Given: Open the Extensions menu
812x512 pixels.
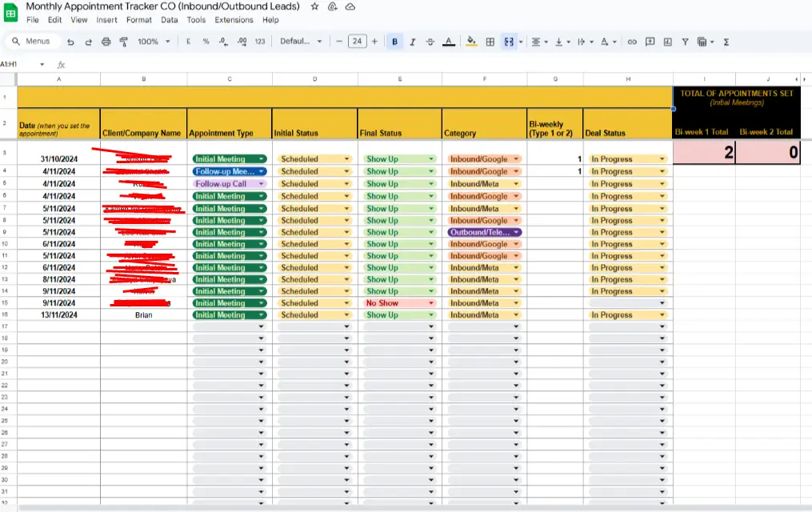Looking at the screenshot, I should 234,20.
